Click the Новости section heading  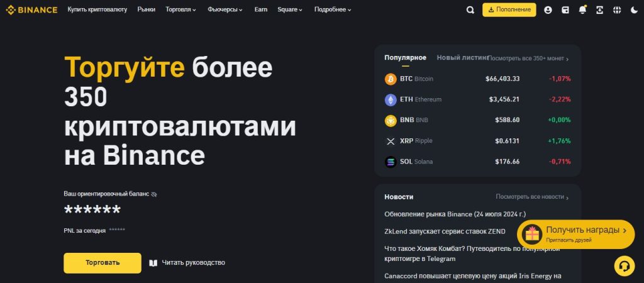[399, 197]
